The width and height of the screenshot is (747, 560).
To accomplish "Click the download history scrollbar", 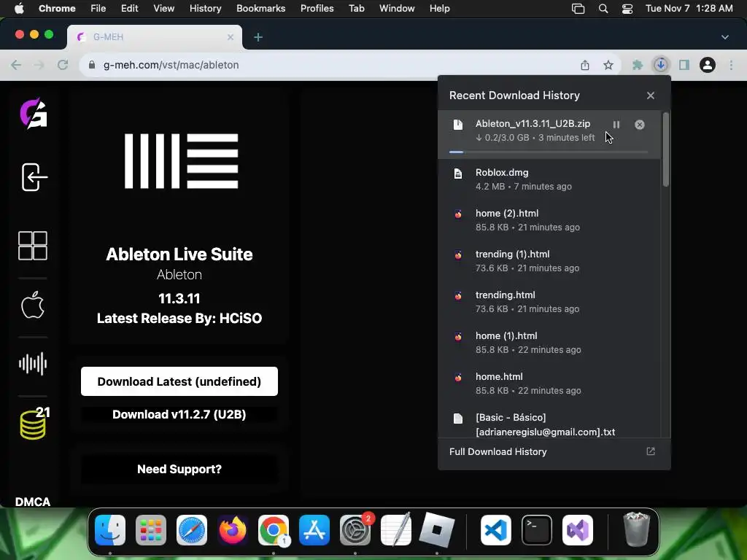I will click(x=665, y=149).
